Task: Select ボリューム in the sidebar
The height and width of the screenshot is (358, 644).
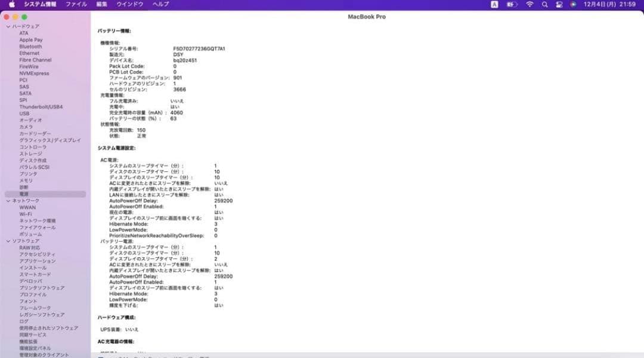Action: 30,234
